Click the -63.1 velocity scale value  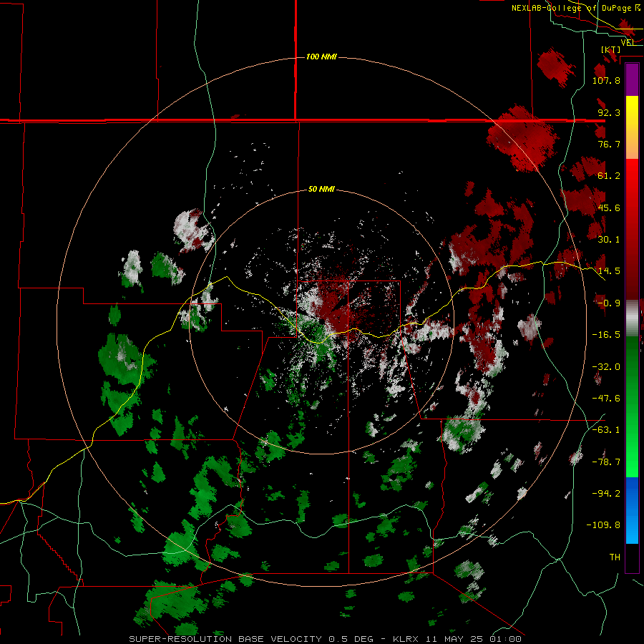(x=606, y=430)
